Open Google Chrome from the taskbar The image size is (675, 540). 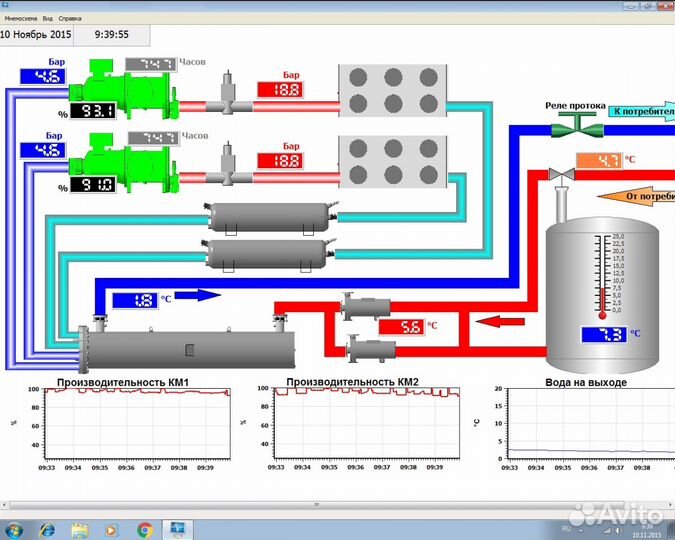(x=144, y=528)
